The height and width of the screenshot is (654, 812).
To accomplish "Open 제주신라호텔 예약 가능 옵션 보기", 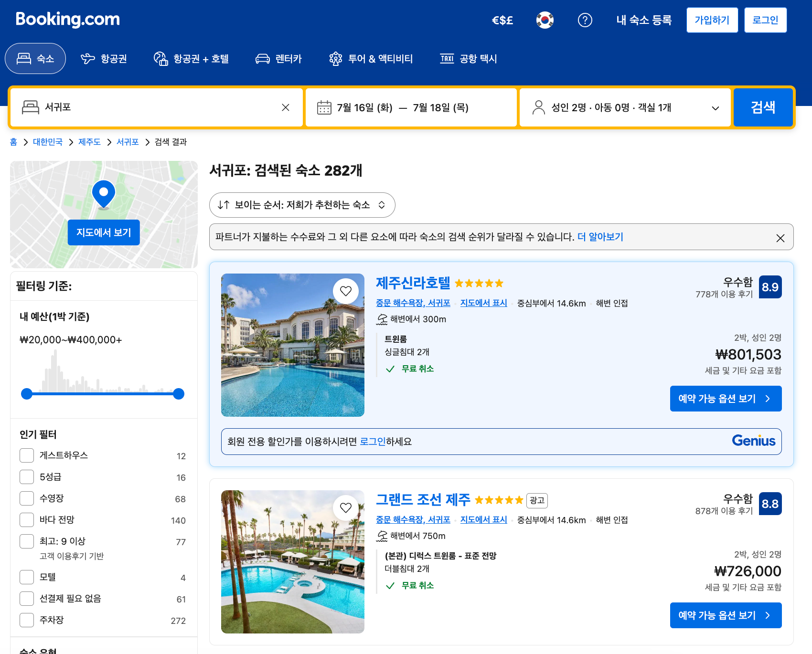I will [726, 399].
